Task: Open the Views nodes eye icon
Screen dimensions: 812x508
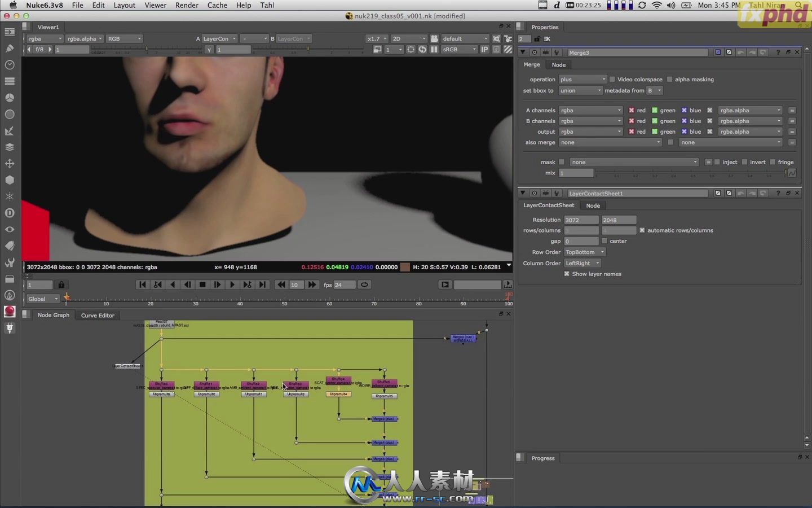Action: (10, 229)
